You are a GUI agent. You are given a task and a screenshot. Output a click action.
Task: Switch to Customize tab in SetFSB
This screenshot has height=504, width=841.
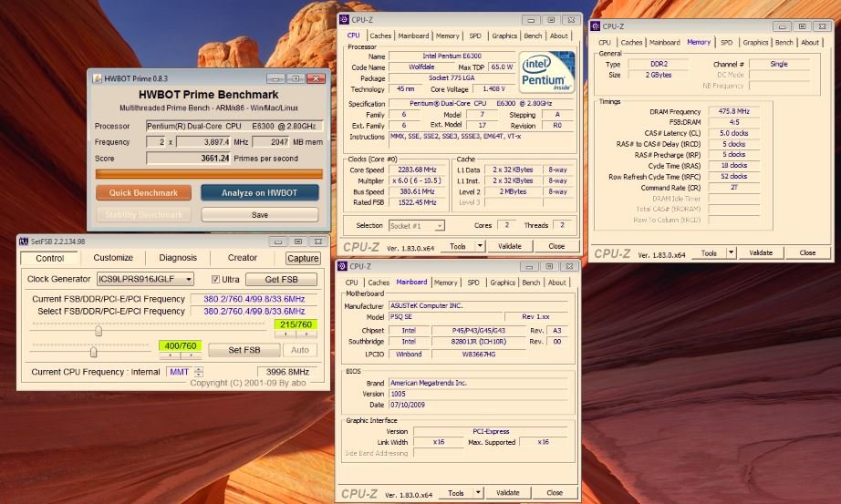click(113, 258)
